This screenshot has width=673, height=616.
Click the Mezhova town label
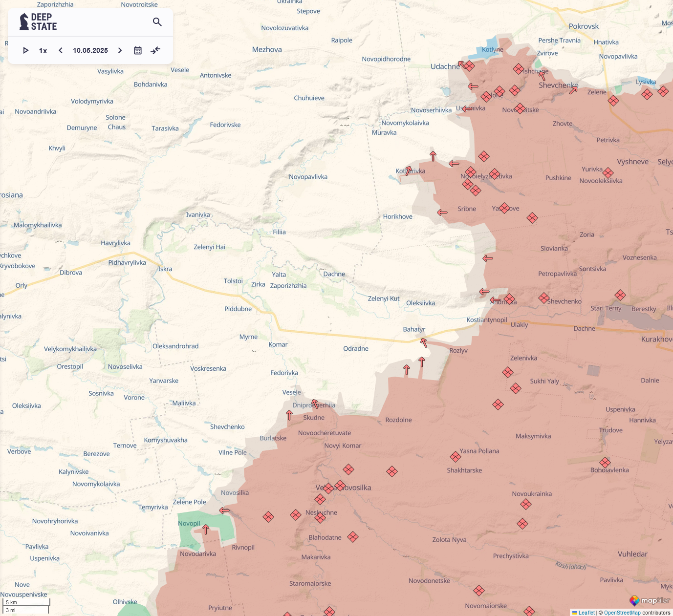tap(267, 49)
